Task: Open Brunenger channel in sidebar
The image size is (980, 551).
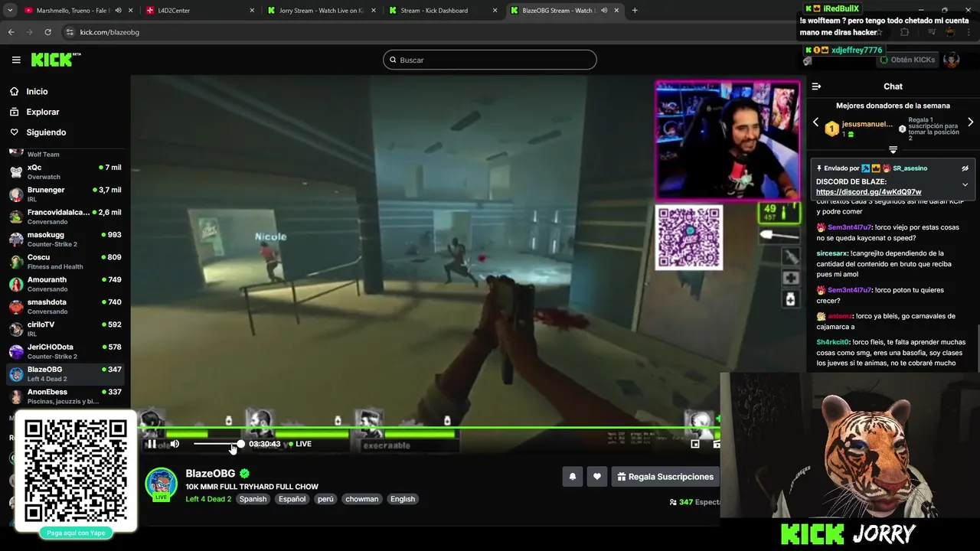Action: (x=65, y=194)
